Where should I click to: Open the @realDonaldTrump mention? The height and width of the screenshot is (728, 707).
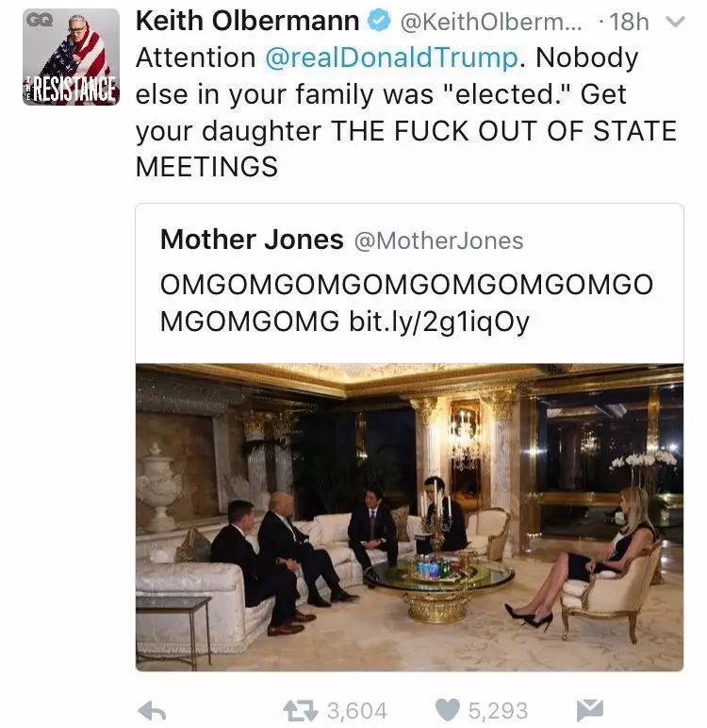(x=391, y=58)
